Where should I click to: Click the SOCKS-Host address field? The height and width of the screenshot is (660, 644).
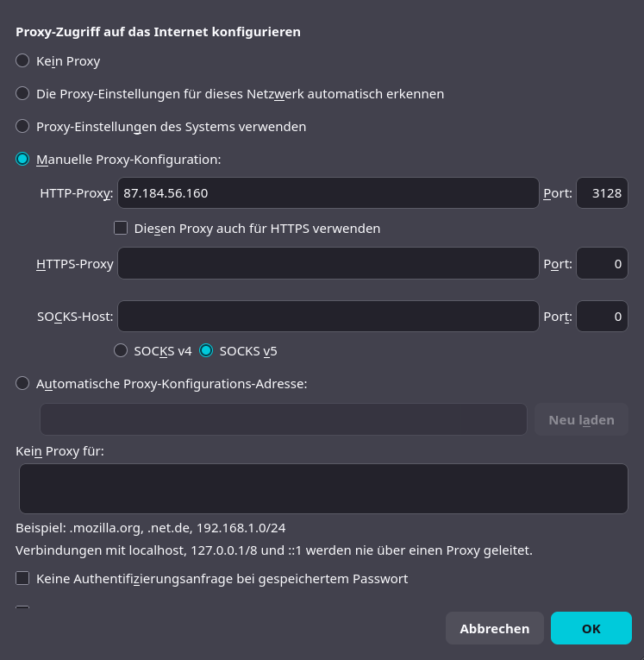click(x=328, y=316)
